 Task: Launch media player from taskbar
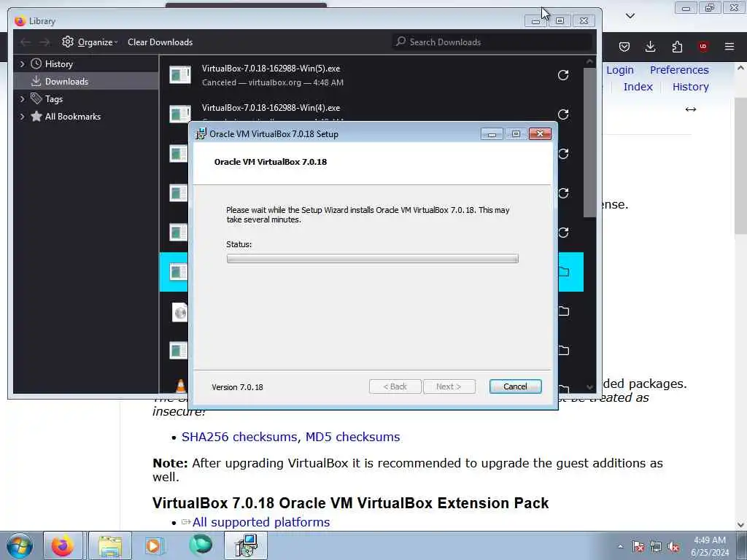pos(154,545)
